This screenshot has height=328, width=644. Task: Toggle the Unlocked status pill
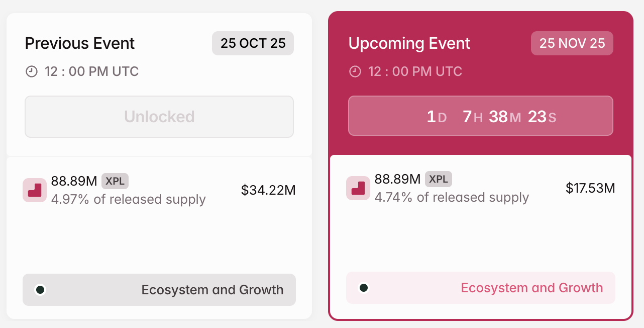(159, 116)
